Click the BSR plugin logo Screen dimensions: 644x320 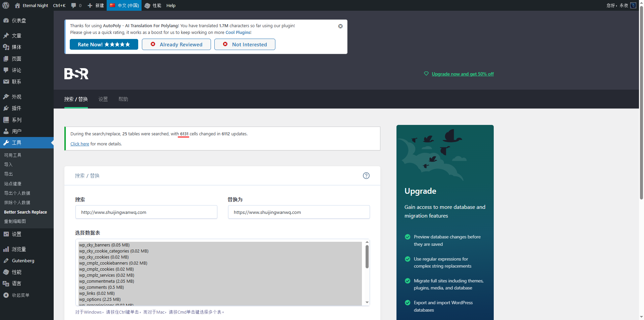pyautogui.click(x=76, y=74)
